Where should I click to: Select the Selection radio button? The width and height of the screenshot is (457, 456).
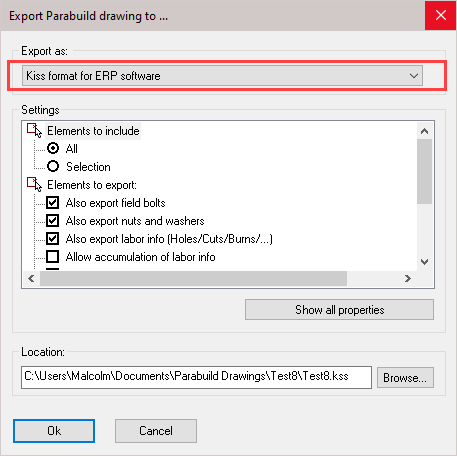[53, 166]
